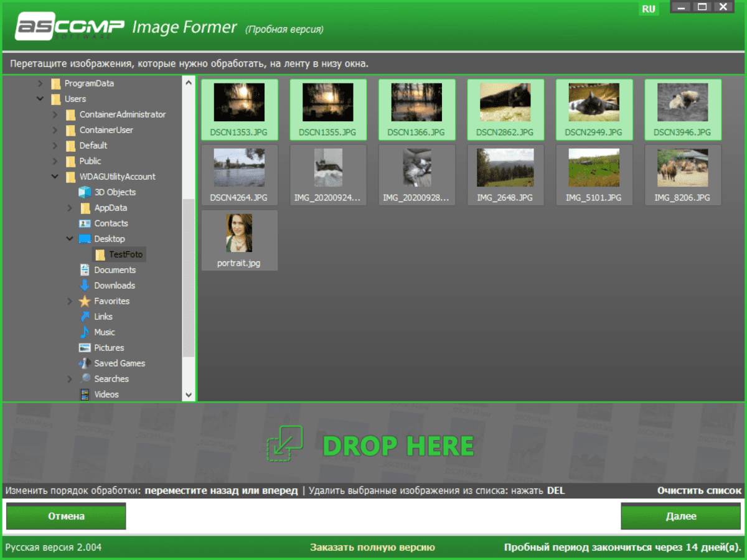Click folder tree scrollbar down arrow

pos(189,395)
